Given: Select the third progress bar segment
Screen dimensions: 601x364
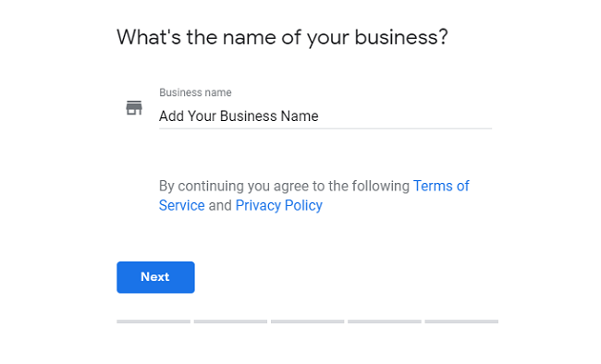Looking at the screenshot, I should click(x=307, y=322).
